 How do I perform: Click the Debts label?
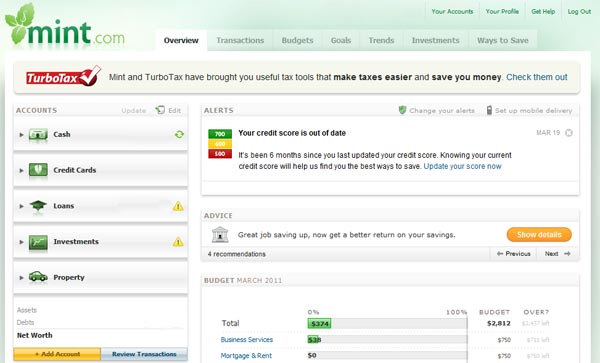click(x=25, y=322)
